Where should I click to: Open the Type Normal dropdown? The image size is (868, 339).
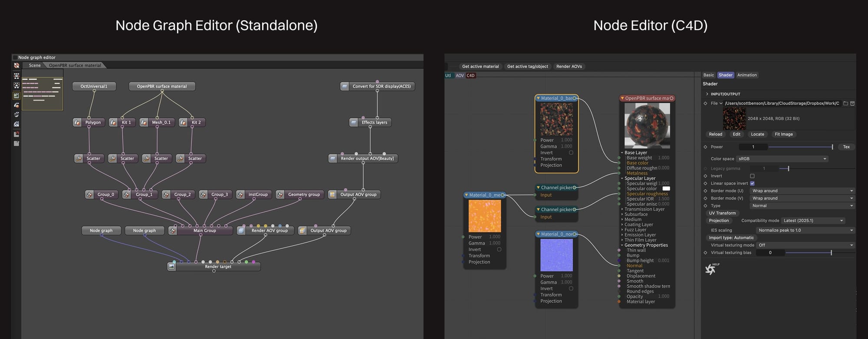point(802,206)
